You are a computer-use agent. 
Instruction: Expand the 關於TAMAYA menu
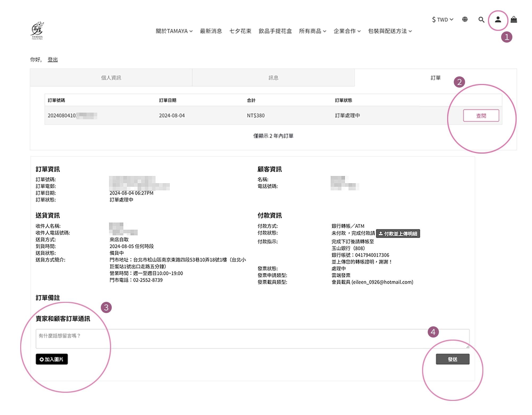(174, 31)
